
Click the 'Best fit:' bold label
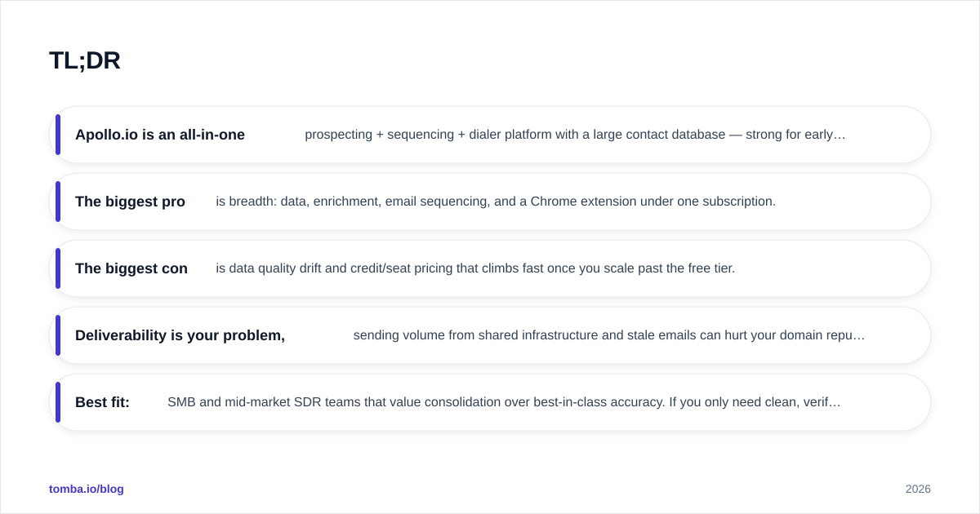point(102,402)
